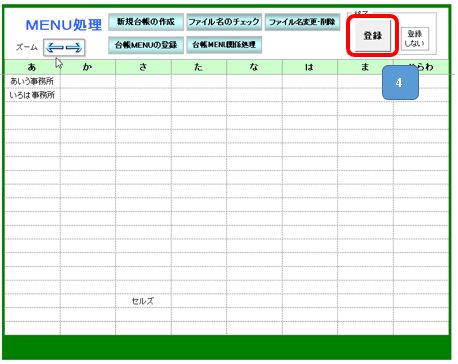Open 台帳MENU関係処理
Viewport: 458px width, 364px height.
(x=224, y=45)
